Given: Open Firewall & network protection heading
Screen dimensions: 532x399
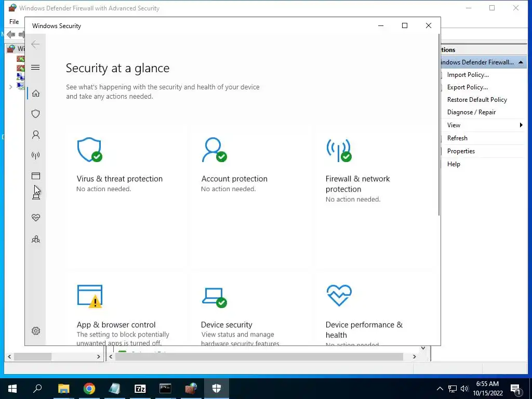Looking at the screenshot, I should point(357,184).
